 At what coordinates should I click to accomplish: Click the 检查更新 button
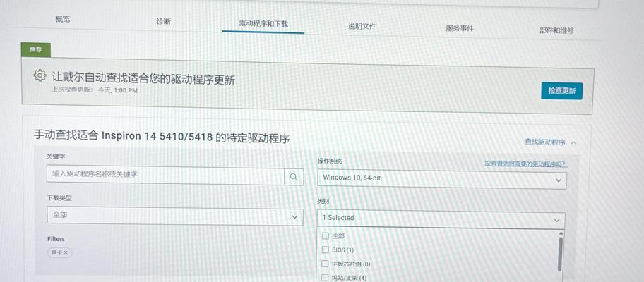pos(561,91)
